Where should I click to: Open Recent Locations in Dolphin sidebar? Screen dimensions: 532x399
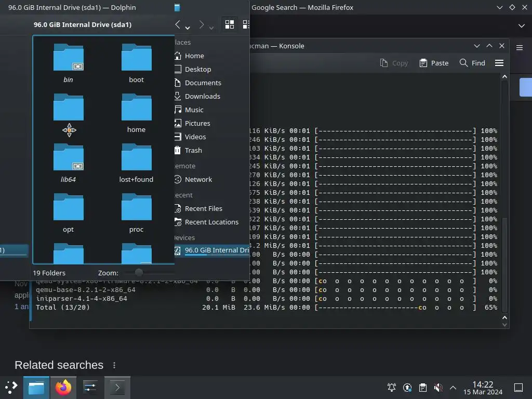point(212,222)
